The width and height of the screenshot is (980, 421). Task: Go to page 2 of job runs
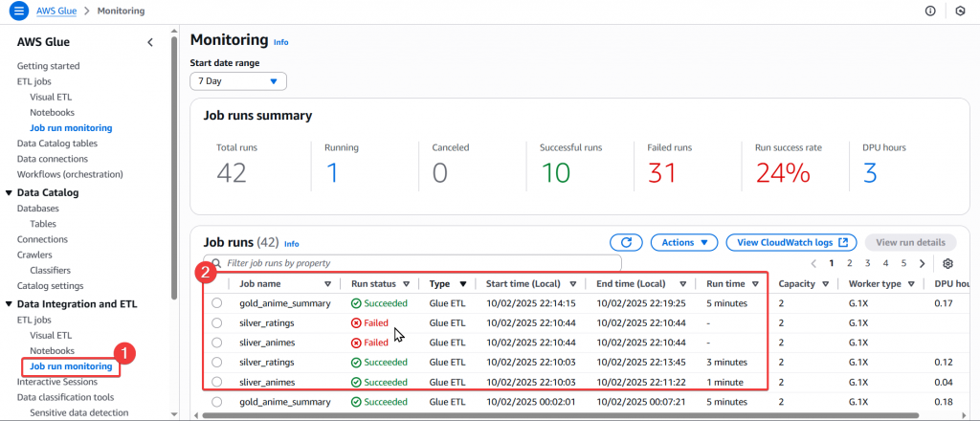coord(850,263)
